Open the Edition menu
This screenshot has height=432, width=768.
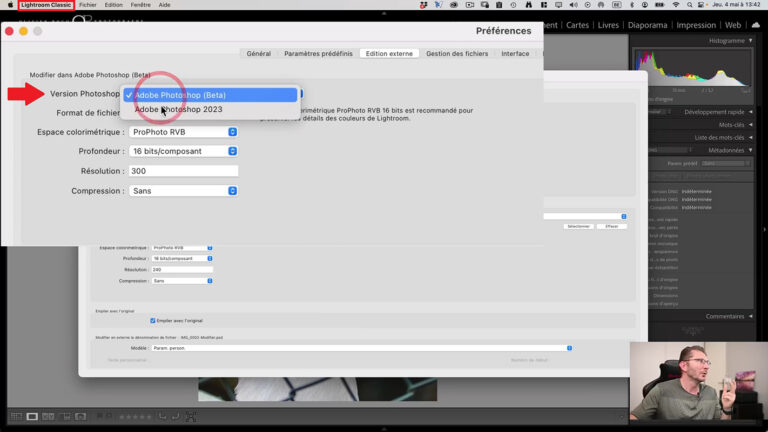pyautogui.click(x=113, y=5)
